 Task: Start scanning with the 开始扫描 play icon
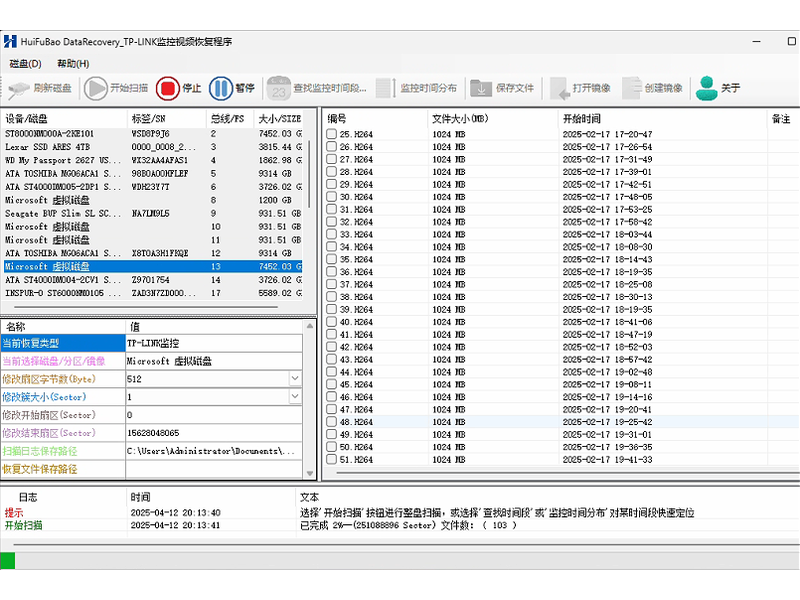[x=95, y=88]
